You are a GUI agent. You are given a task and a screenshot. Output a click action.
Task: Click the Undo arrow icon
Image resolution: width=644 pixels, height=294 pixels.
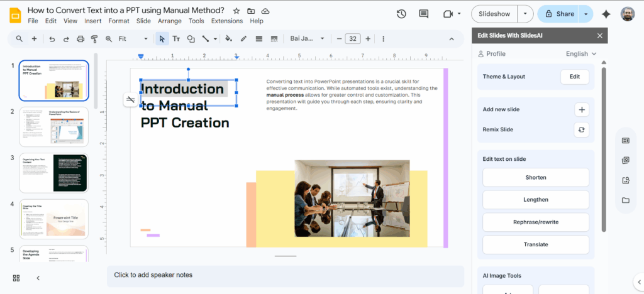pos(52,39)
